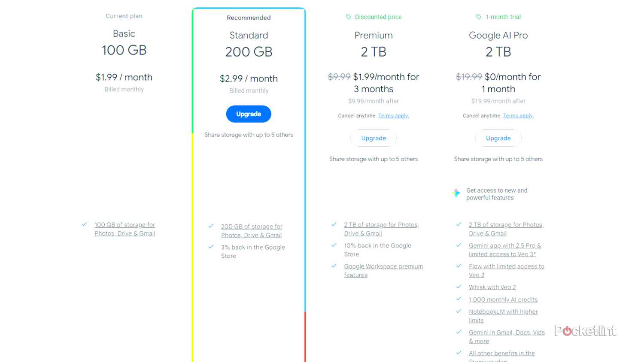
Task: Click the Upgrade button on the Premium plan
Action: point(373,138)
